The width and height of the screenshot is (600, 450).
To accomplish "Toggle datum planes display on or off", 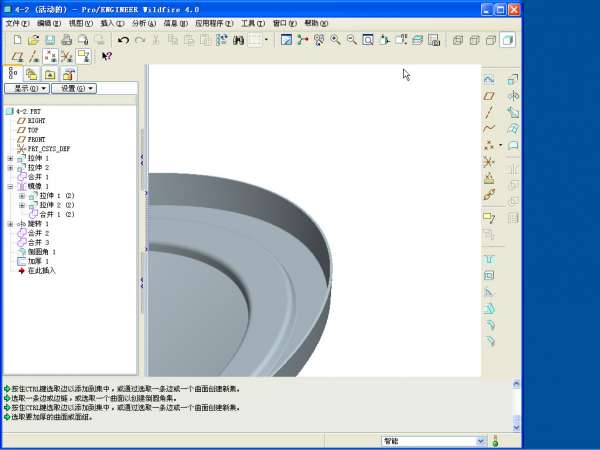I will coord(17,56).
